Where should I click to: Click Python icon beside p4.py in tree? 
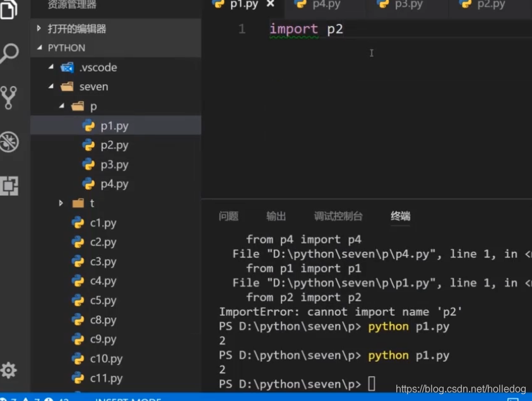88,184
